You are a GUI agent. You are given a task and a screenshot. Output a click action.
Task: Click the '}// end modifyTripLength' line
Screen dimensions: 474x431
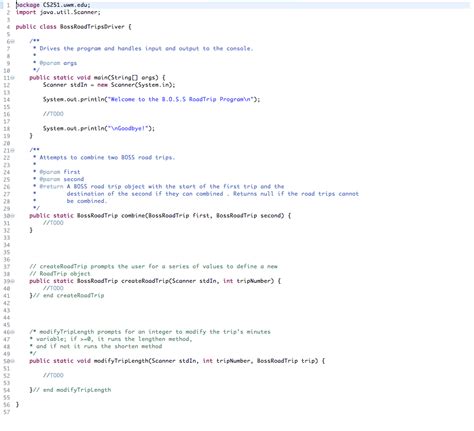[x=70, y=390]
